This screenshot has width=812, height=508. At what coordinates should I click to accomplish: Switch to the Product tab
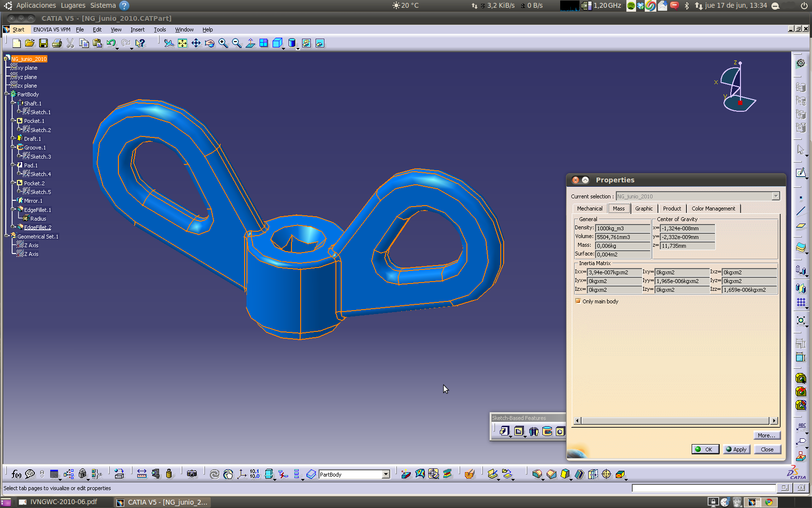672,209
